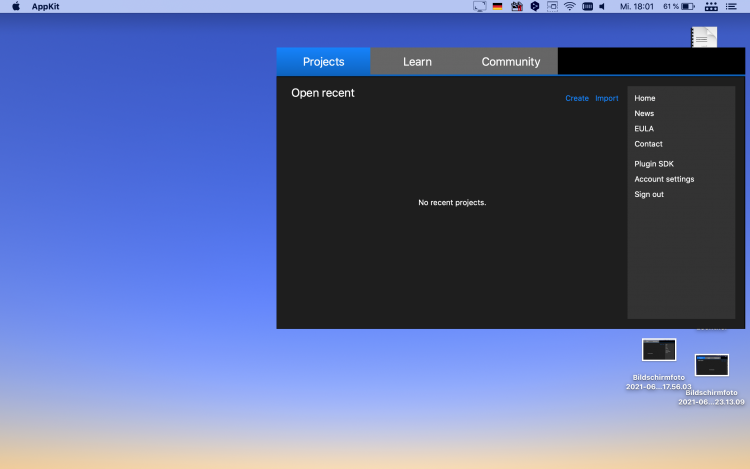Open the Community tab
The image size is (750, 469).
(510, 61)
